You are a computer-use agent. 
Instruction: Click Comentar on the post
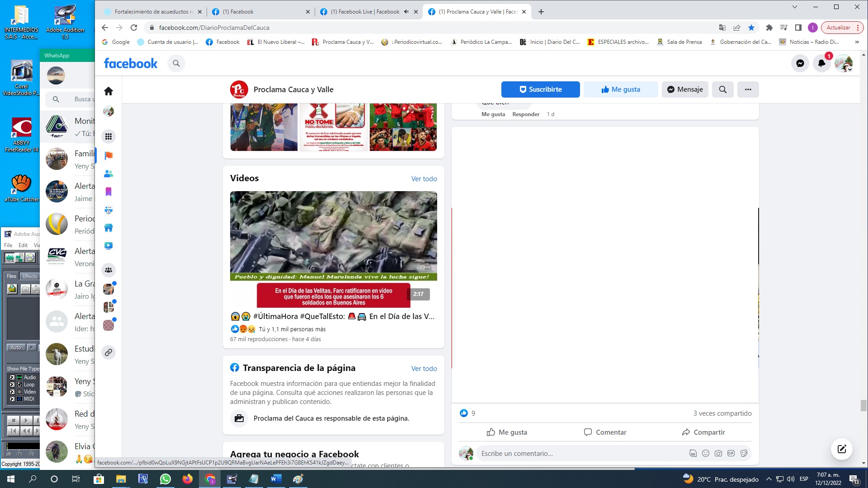(605, 432)
